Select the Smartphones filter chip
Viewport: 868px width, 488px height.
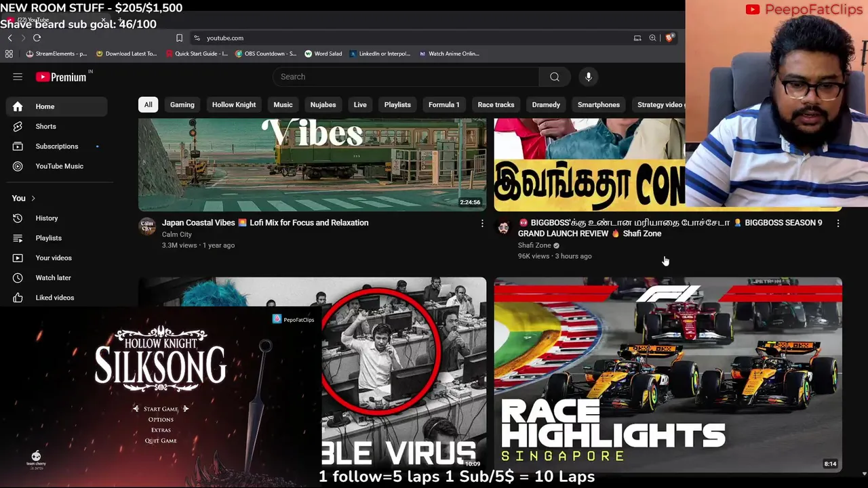pos(599,104)
